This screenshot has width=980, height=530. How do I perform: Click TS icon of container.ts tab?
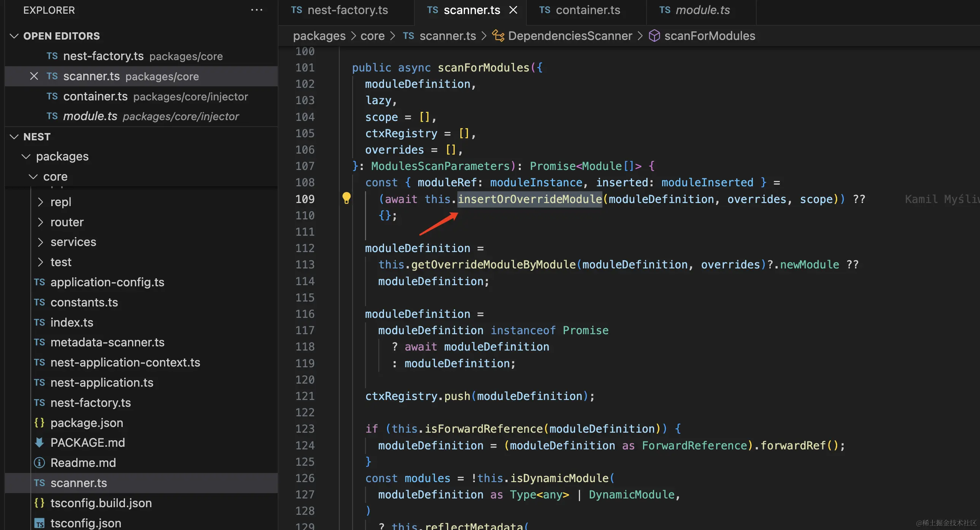click(x=544, y=10)
